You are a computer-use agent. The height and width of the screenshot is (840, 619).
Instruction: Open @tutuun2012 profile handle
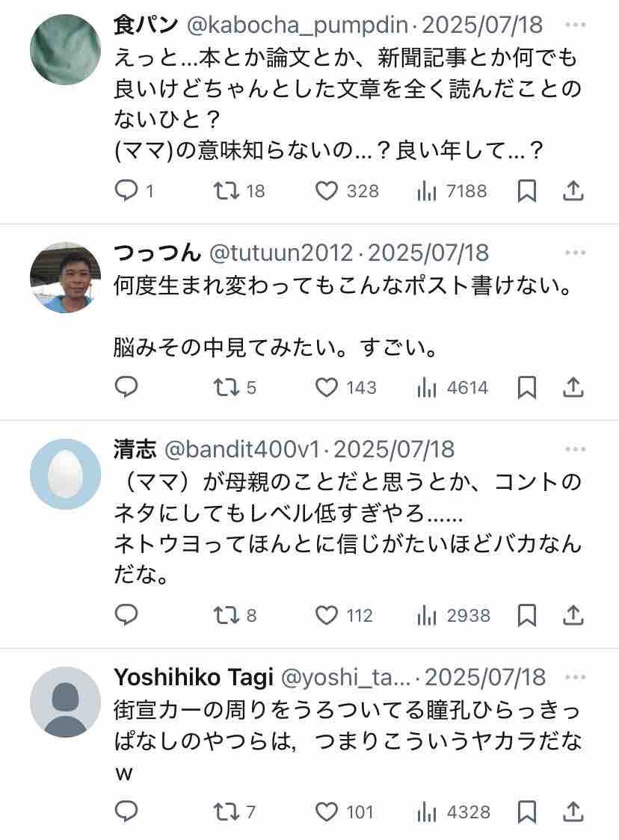click(x=280, y=253)
